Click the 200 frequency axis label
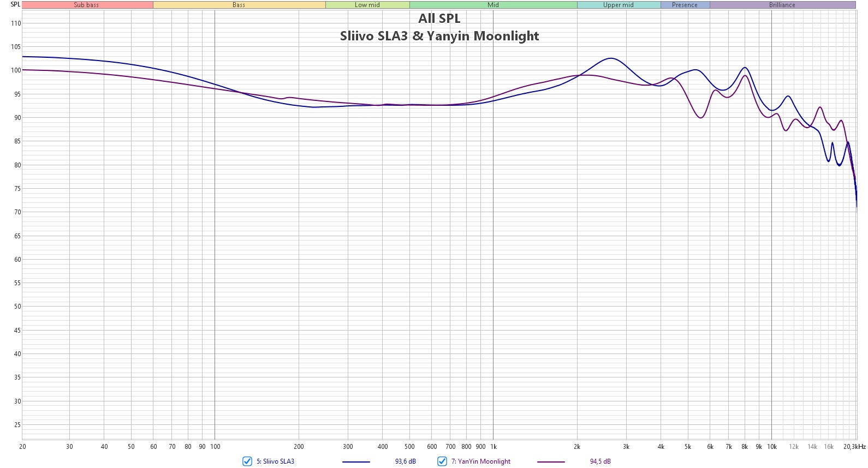The width and height of the screenshot is (868, 468). (x=299, y=447)
